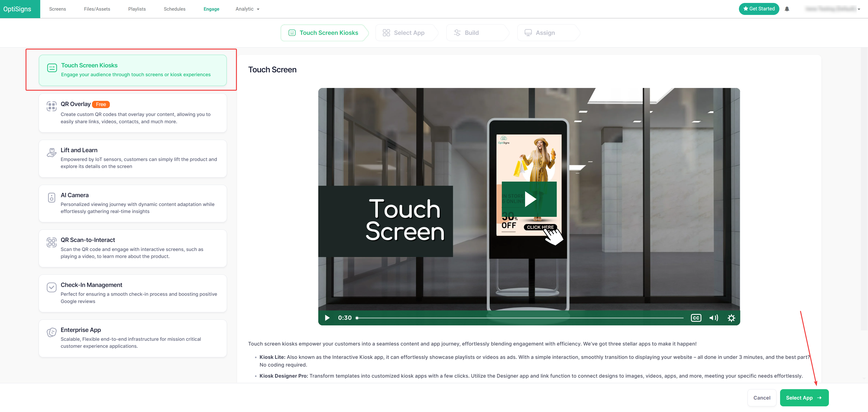Click the Check-In Management checkmark icon

coord(52,287)
